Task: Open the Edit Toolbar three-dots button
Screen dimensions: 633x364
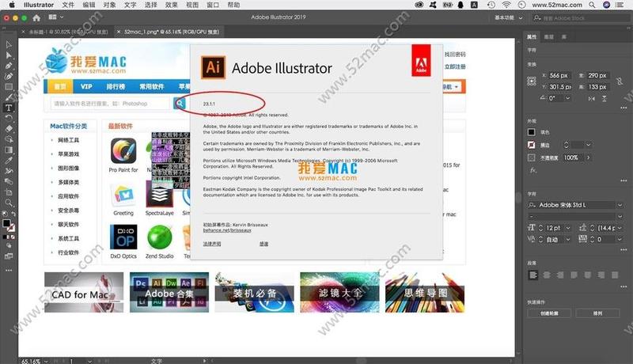Action: coord(9,270)
